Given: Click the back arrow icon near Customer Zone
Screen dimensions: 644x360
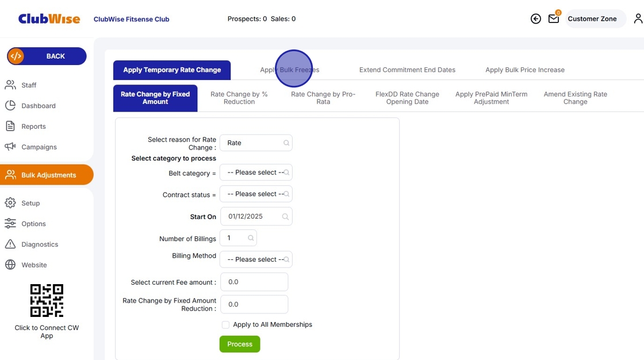Looking at the screenshot, I should 535,18.
